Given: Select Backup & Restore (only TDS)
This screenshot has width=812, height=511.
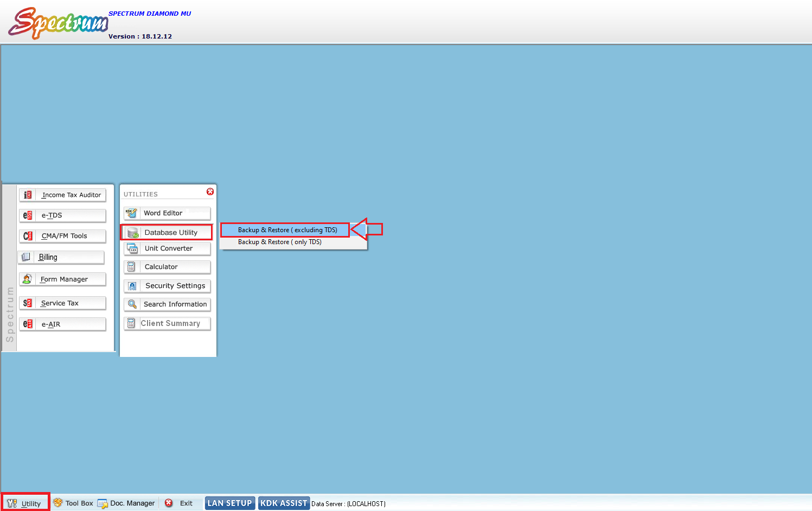Looking at the screenshot, I should [293, 242].
